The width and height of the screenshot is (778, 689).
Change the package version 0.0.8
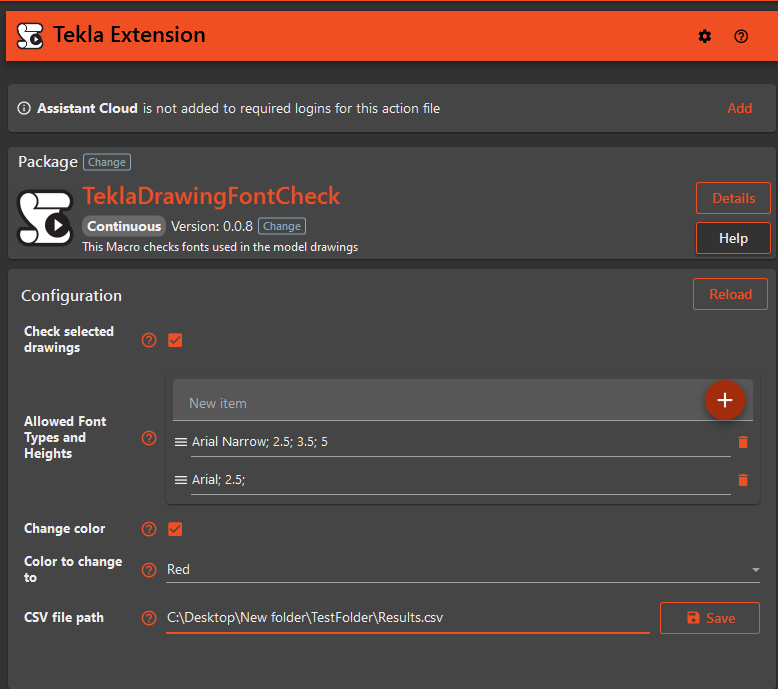pos(282,226)
